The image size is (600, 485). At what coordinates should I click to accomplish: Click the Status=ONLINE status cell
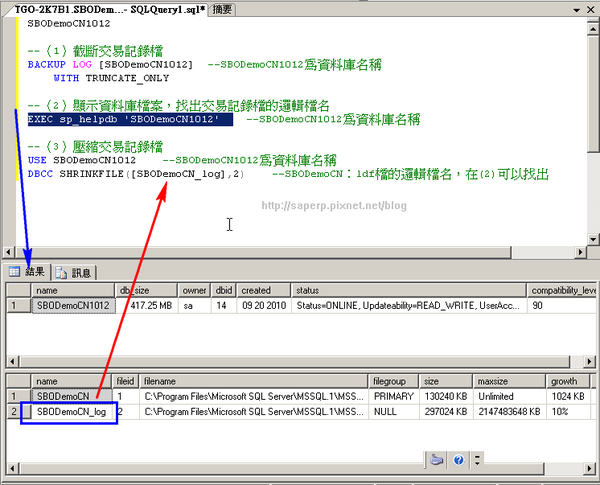pyautogui.click(x=409, y=305)
